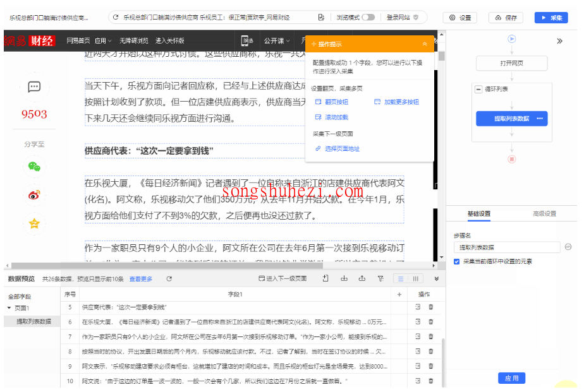Click 登录网站 login site option
Image resolution: width=584 pixels, height=392 pixels.
tap(402, 18)
